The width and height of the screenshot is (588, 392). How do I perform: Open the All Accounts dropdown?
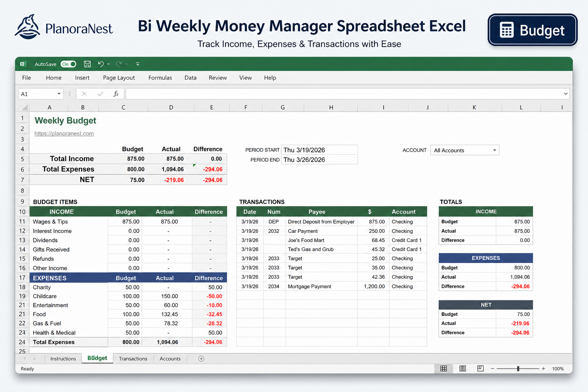click(465, 150)
